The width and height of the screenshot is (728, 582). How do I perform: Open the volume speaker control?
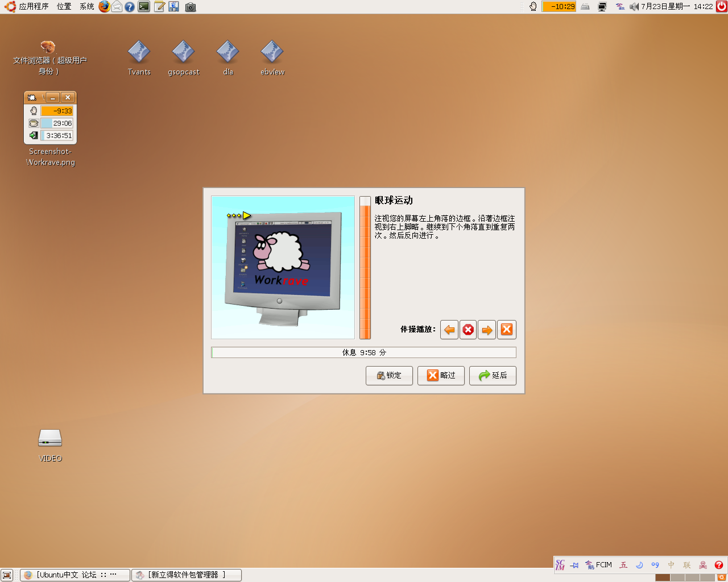tap(634, 7)
